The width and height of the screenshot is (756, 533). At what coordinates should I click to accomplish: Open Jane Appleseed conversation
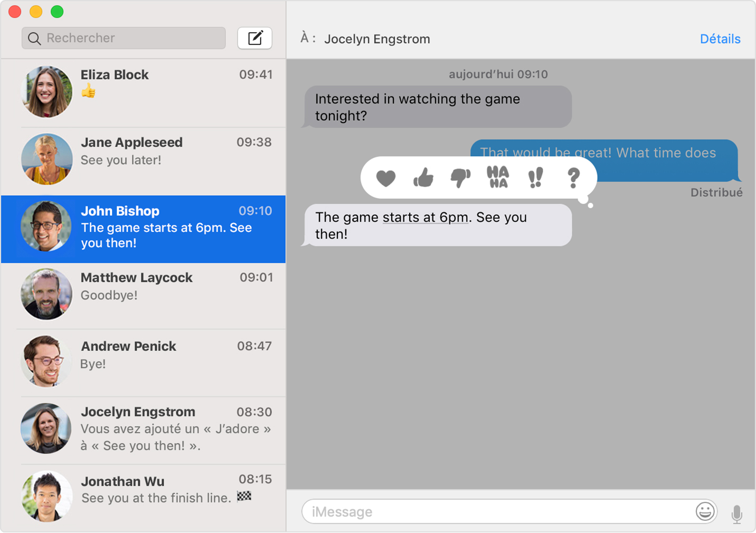click(x=143, y=161)
